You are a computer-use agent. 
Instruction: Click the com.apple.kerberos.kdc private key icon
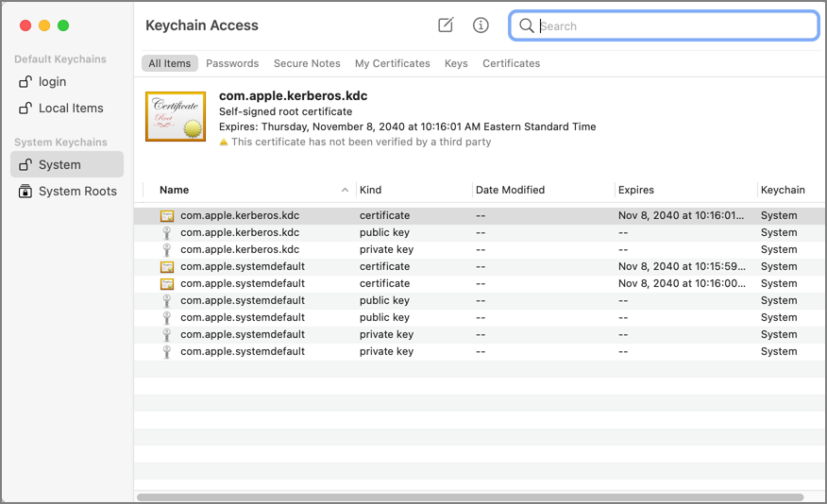167,249
